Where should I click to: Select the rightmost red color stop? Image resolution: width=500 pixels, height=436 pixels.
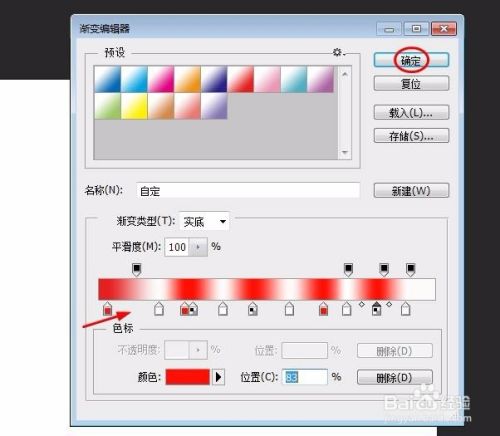click(323, 309)
